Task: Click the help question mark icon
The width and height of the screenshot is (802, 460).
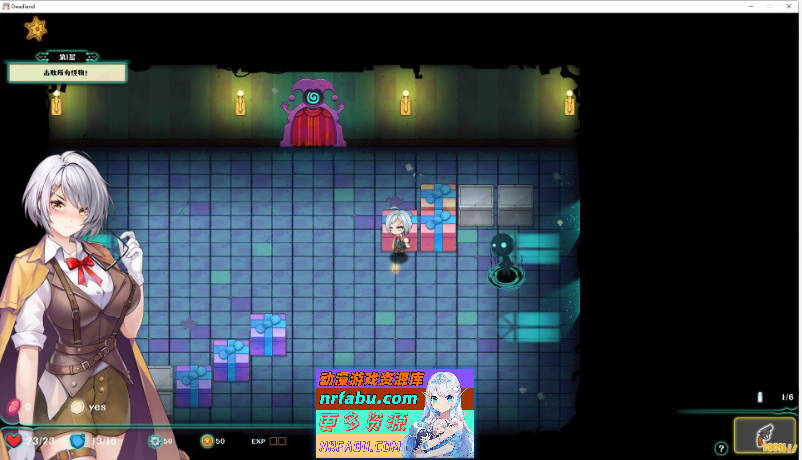Action: pos(721,448)
